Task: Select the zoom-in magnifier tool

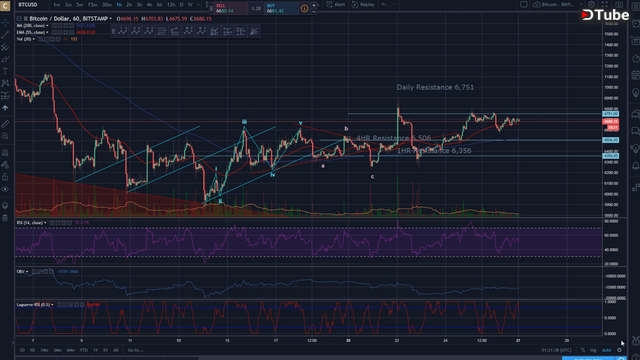Action: pos(5,136)
